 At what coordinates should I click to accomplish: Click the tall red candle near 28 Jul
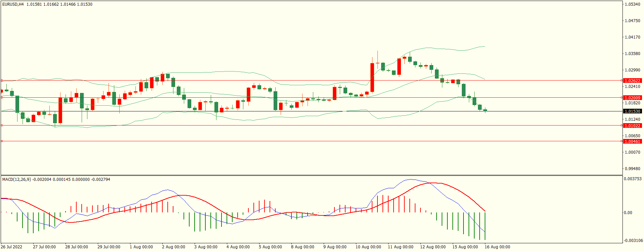click(x=60, y=110)
